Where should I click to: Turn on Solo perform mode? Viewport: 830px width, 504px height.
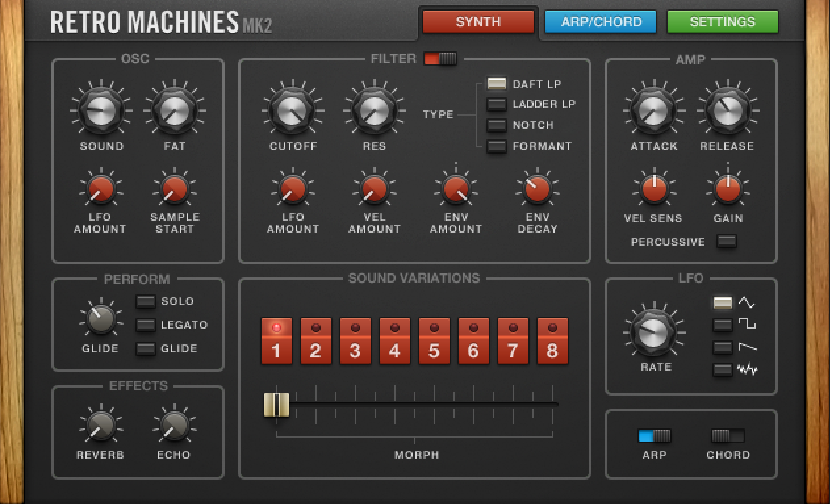pos(146,302)
